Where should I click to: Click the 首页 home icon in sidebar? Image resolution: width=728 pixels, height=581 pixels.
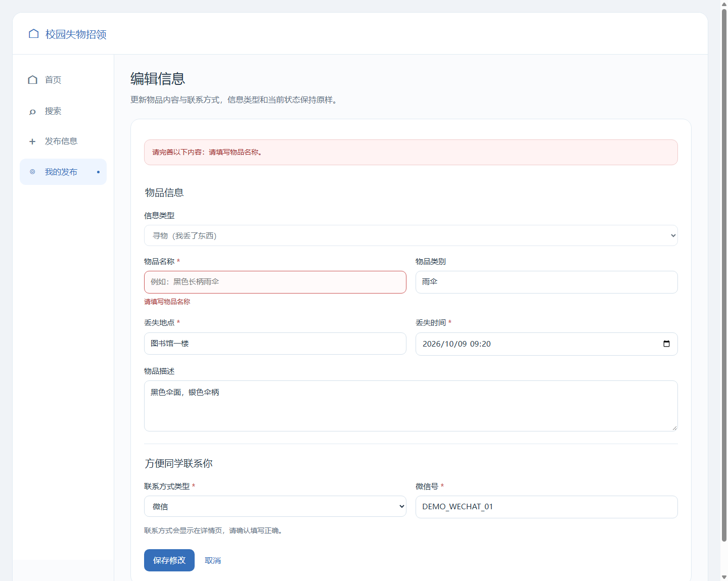(x=33, y=80)
